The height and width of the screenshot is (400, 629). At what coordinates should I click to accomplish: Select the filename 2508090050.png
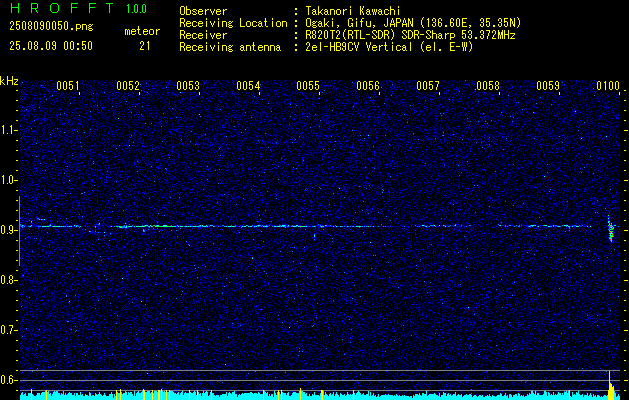(51, 27)
